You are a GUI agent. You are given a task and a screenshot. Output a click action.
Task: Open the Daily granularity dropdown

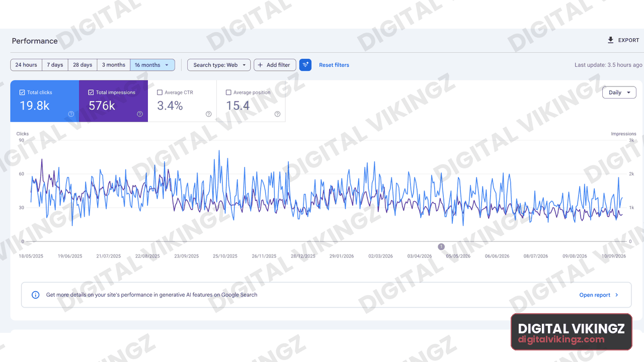[619, 93]
